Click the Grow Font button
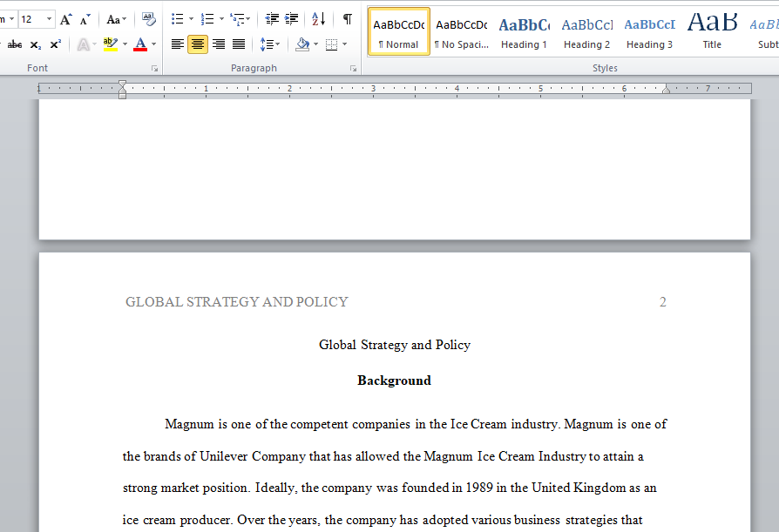 [x=65, y=19]
